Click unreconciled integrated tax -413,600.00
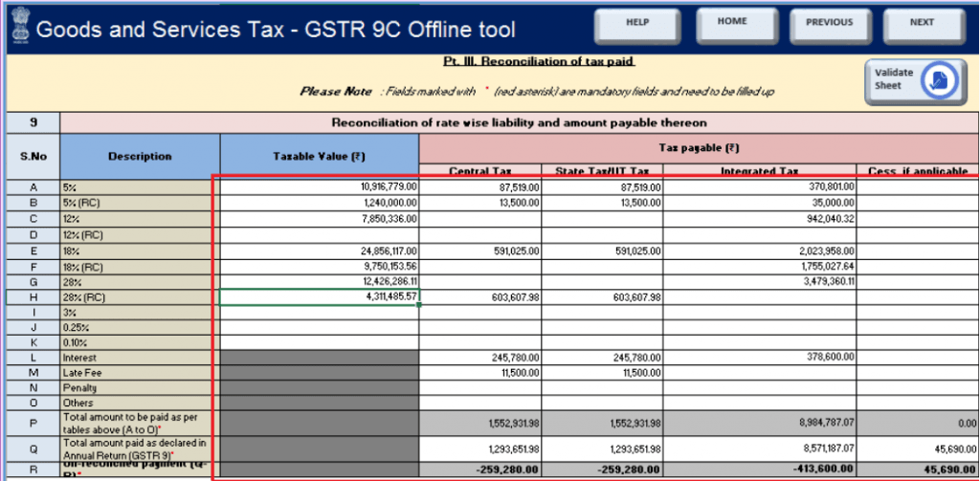This screenshot has height=481, width=980. tap(759, 469)
